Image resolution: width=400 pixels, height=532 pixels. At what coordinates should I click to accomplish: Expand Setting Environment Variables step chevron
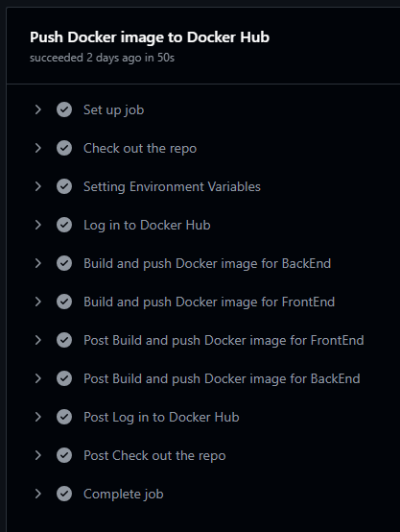pyautogui.click(x=38, y=186)
